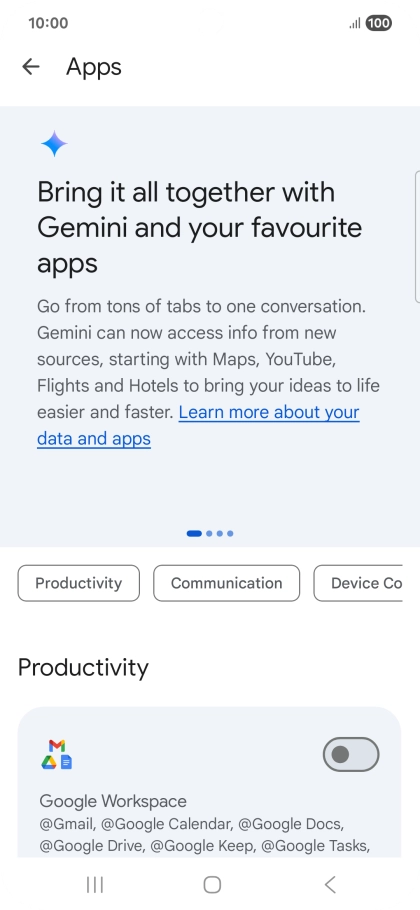Tap the signal strength icon
420x910 pixels.
pyautogui.click(x=354, y=23)
